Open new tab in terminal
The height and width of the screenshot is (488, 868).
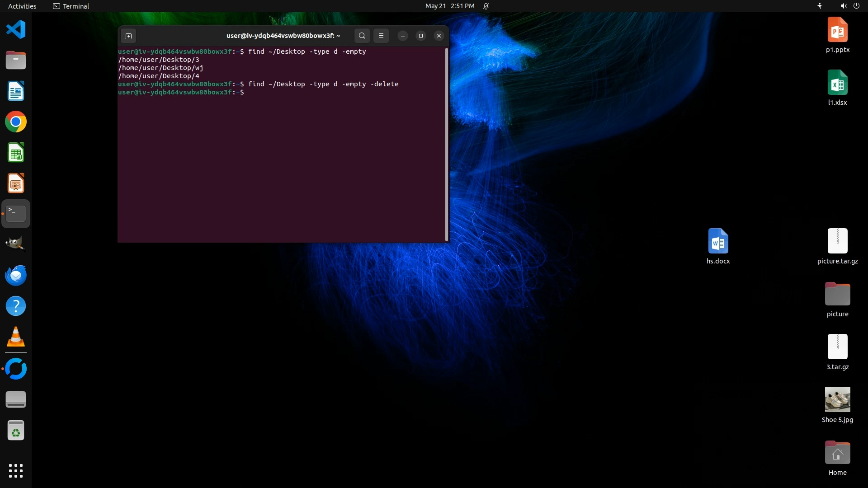(x=128, y=36)
